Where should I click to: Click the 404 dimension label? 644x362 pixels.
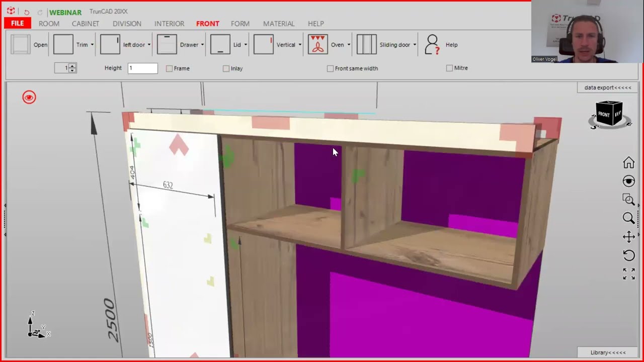coord(132,173)
